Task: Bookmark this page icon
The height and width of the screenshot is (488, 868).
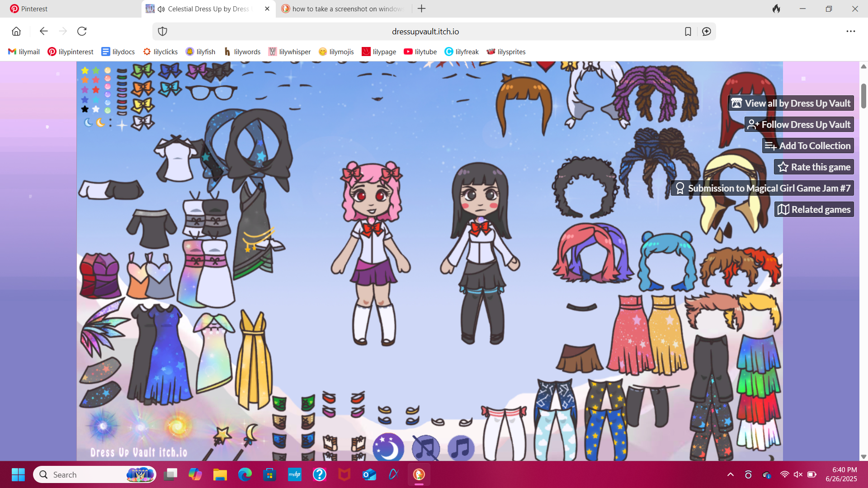Action: pyautogui.click(x=688, y=31)
